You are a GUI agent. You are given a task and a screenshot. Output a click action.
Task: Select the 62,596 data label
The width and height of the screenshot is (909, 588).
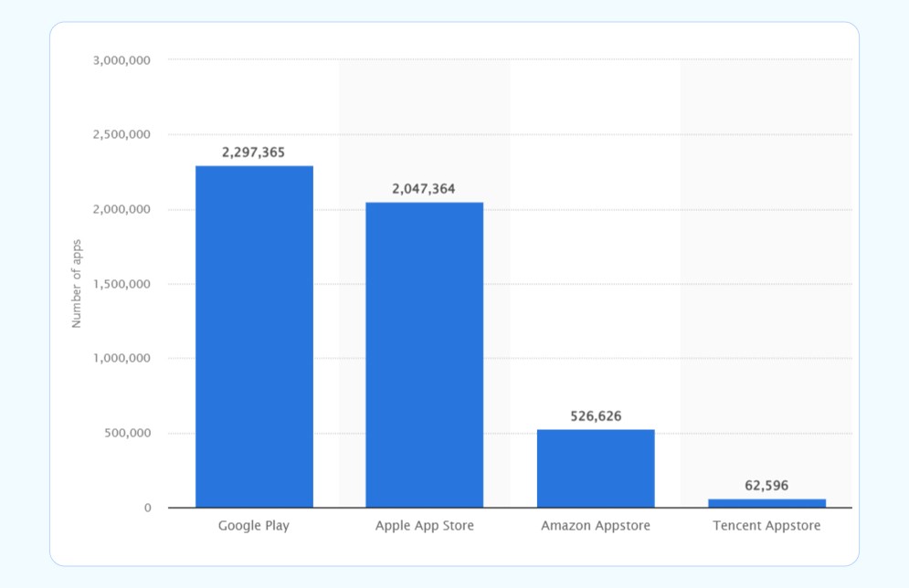[766, 486]
